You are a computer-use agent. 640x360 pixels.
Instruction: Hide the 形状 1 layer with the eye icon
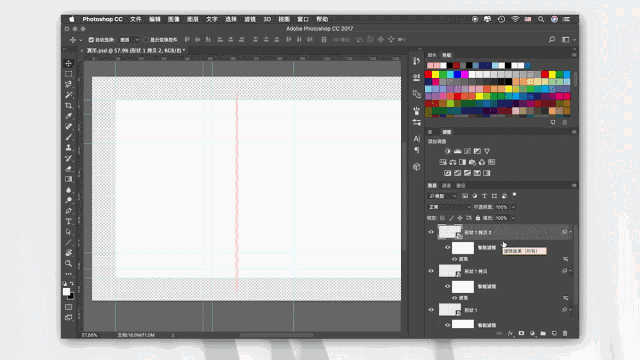click(x=431, y=310)
